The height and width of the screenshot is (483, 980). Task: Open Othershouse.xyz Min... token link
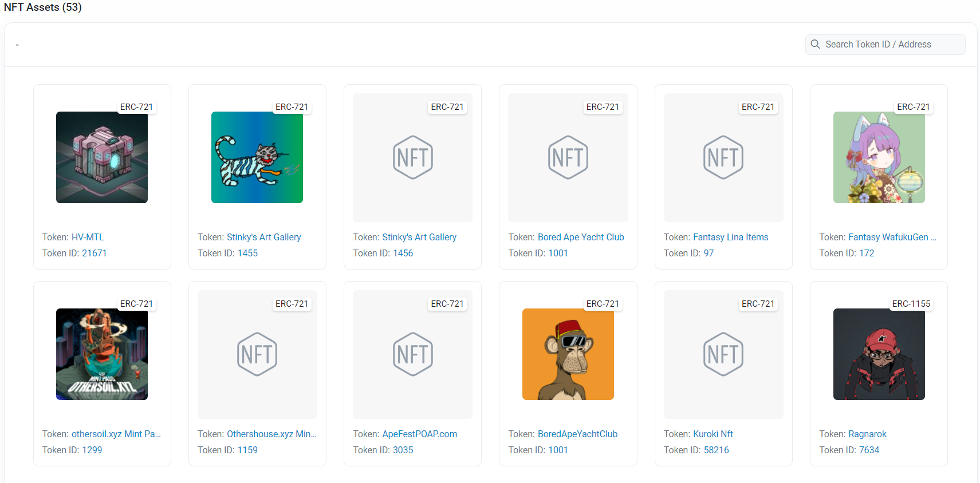point(271,434)
